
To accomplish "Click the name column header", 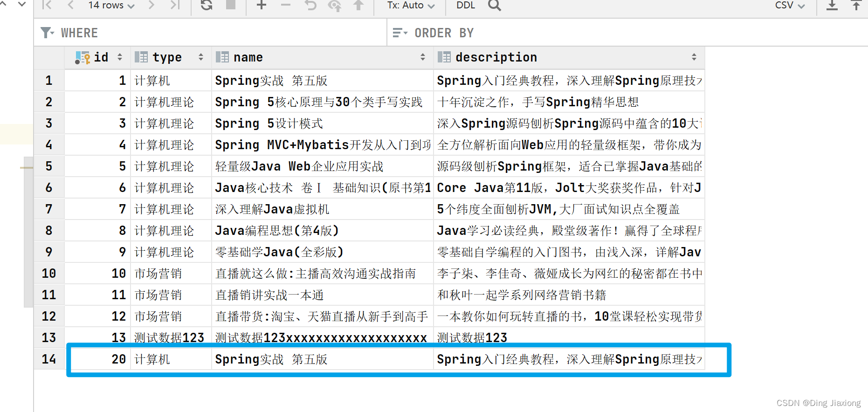I will point(322,57).
